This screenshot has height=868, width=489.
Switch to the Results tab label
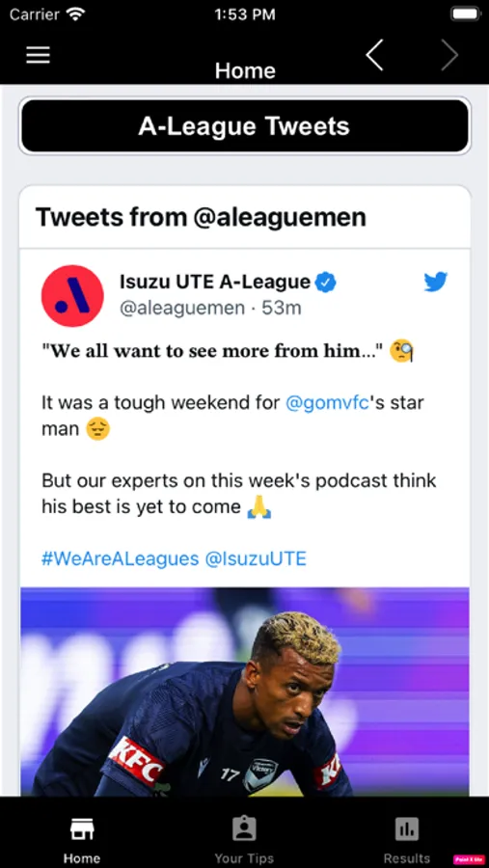point(406,858)
